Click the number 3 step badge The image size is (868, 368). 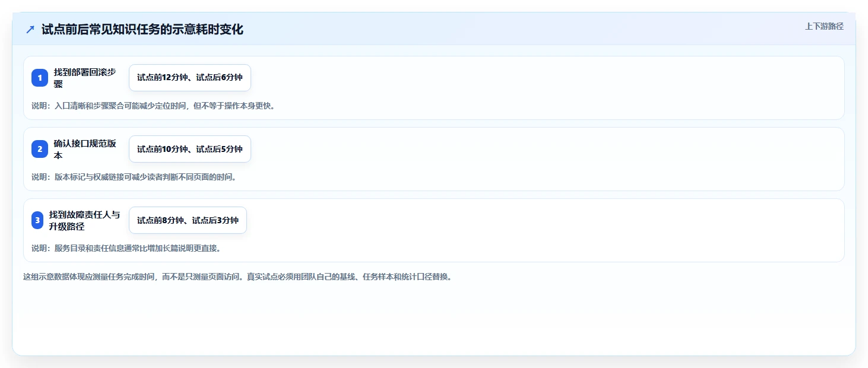(x=37, y=220)
